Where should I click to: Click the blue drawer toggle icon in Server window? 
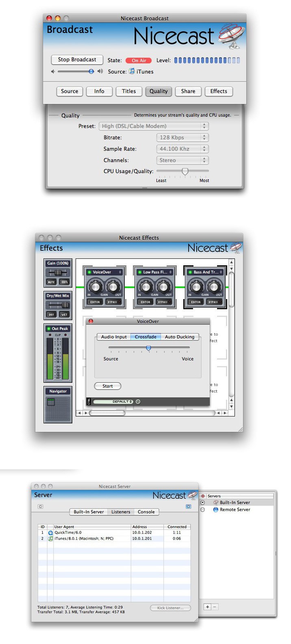tap(188, 507)
